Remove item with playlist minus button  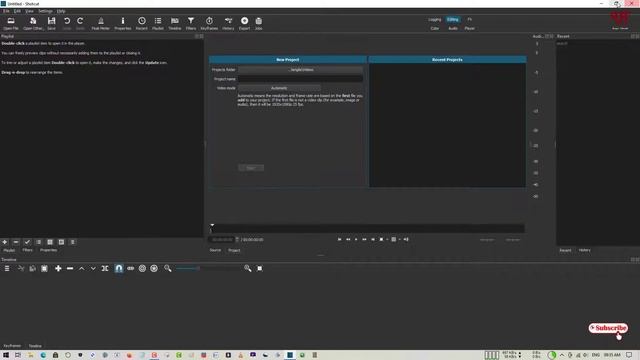[x=16, y=242]
